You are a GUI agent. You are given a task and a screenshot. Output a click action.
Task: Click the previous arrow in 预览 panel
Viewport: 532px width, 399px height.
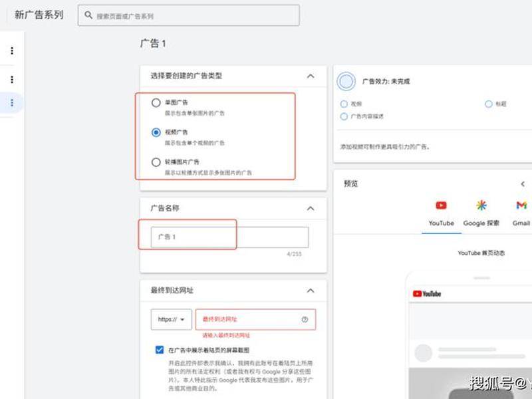pos(523,184)
